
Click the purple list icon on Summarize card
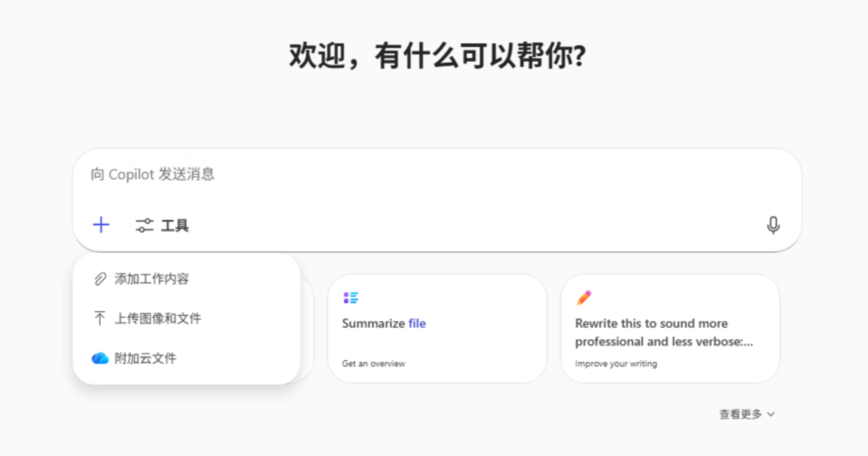click(351, 298)
